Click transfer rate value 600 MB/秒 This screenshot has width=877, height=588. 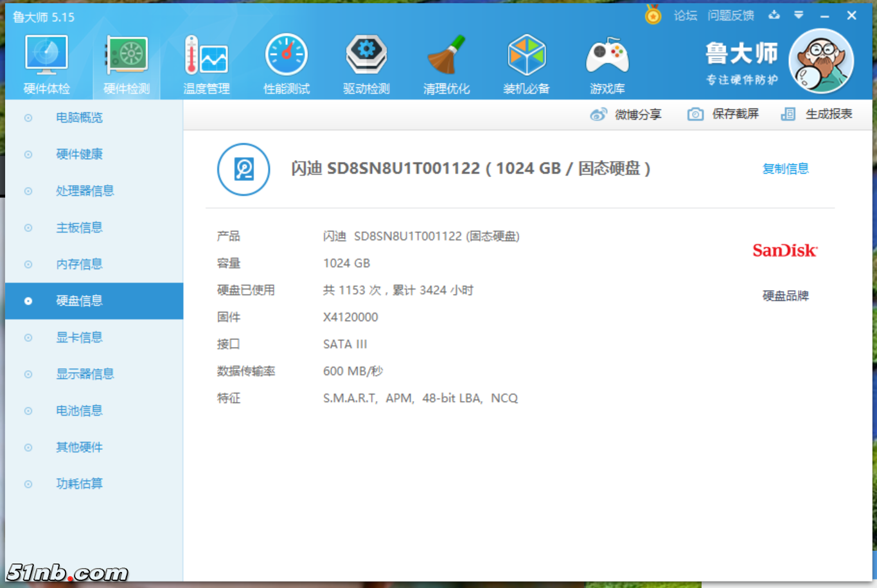(353, 371)
